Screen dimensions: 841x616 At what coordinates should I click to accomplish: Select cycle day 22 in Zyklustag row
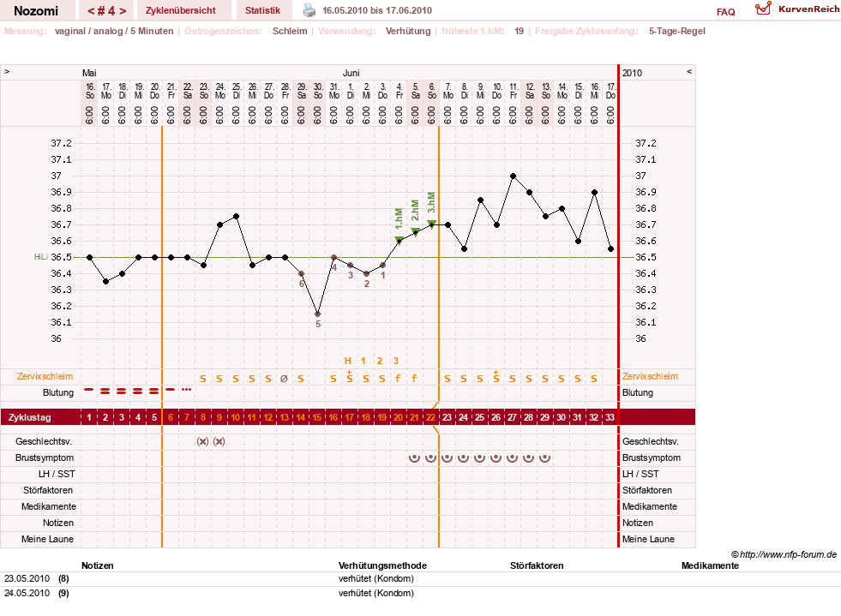[430, 417]
